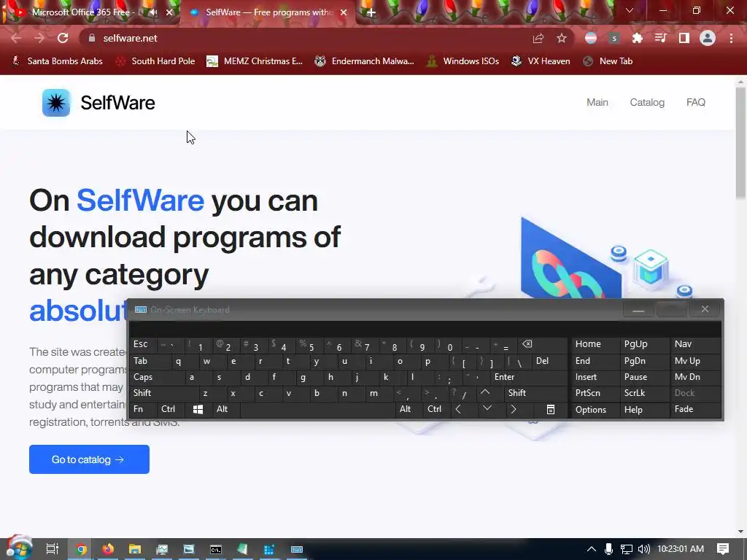The width and height of the screenshot is (747, 560).
Task: Open the Catalog navigation item
Action: coord(647,102)
